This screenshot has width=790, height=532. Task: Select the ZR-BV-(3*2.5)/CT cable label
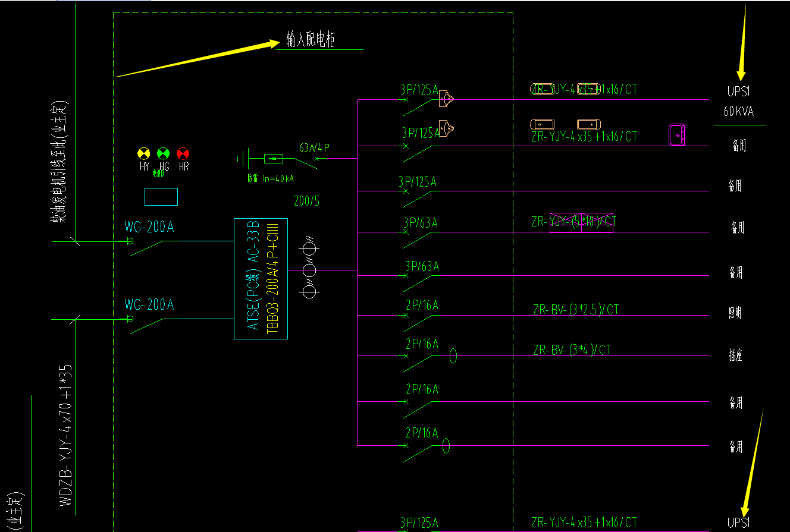[x=576, y=309]
